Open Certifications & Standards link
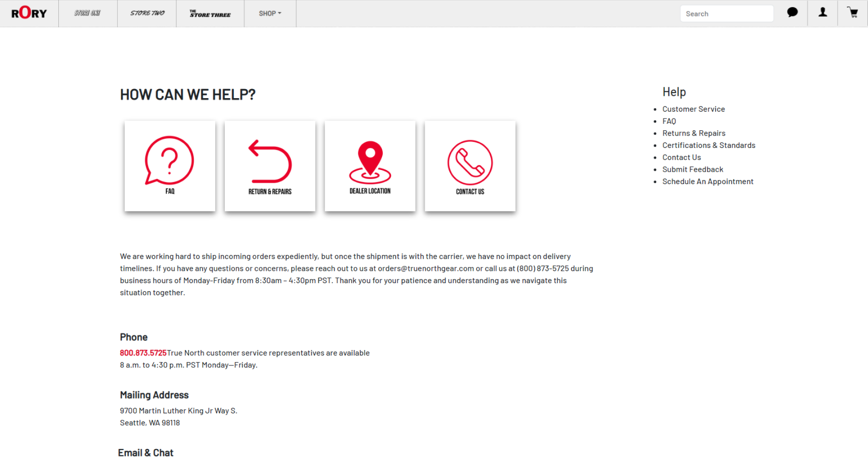 (708, 145)
